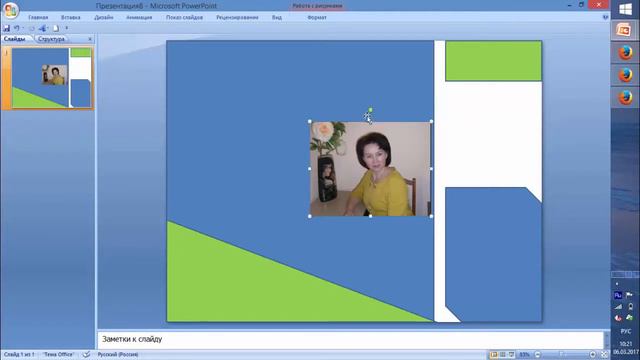Open the Вставка ribbon tab
This screenshot has height=360, width=640.
click(x=71, y=17)
